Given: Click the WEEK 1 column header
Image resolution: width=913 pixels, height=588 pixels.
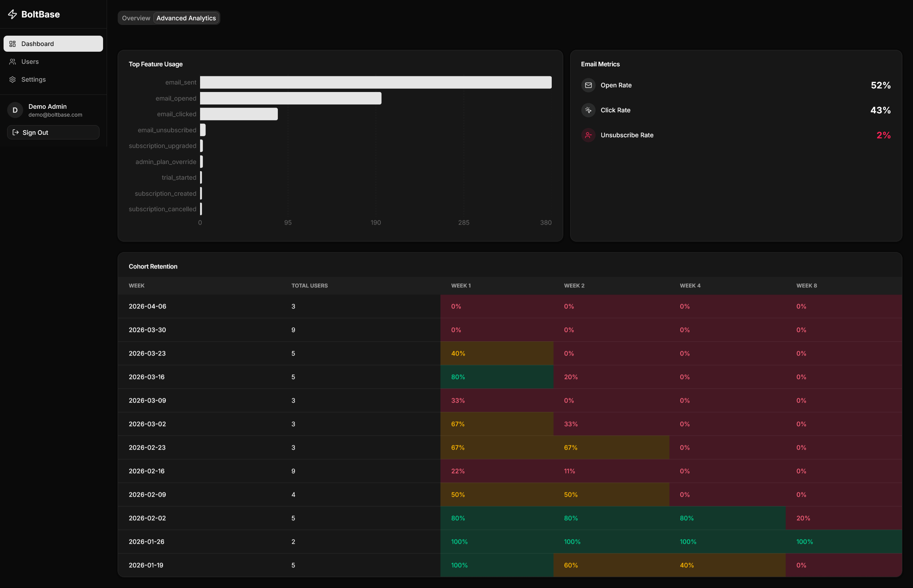Looking at the screenshot, I should tap(461, 285).
